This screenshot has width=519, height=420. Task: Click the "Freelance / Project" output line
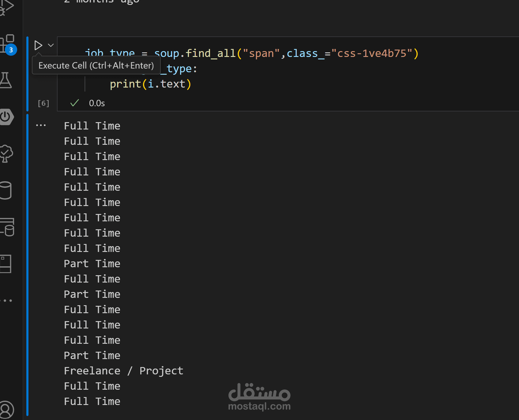(123, 371)
